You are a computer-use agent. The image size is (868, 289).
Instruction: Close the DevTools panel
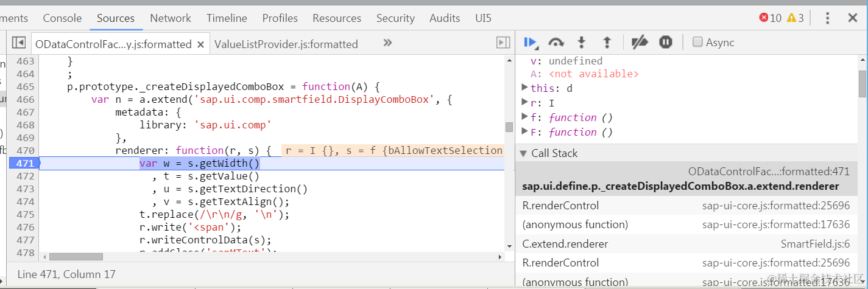[853, 18]
